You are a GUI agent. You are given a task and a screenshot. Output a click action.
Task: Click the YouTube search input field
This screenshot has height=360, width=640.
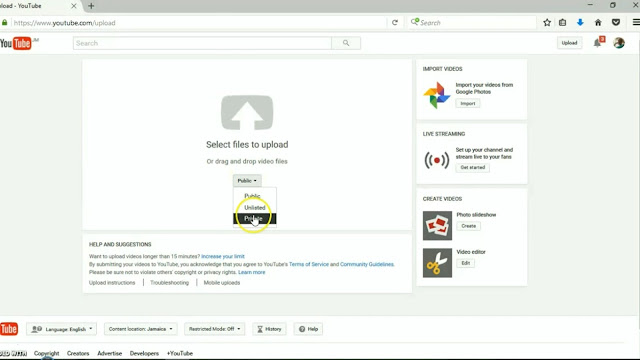coord(202,43)
